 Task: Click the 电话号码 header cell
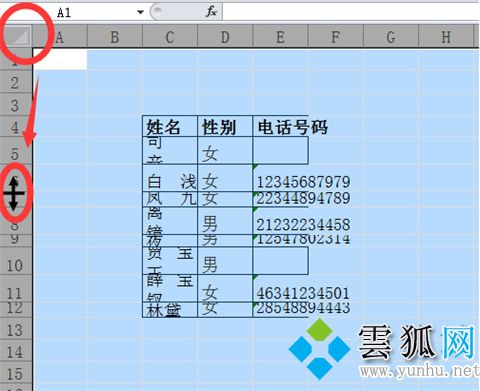pos(281,126)
